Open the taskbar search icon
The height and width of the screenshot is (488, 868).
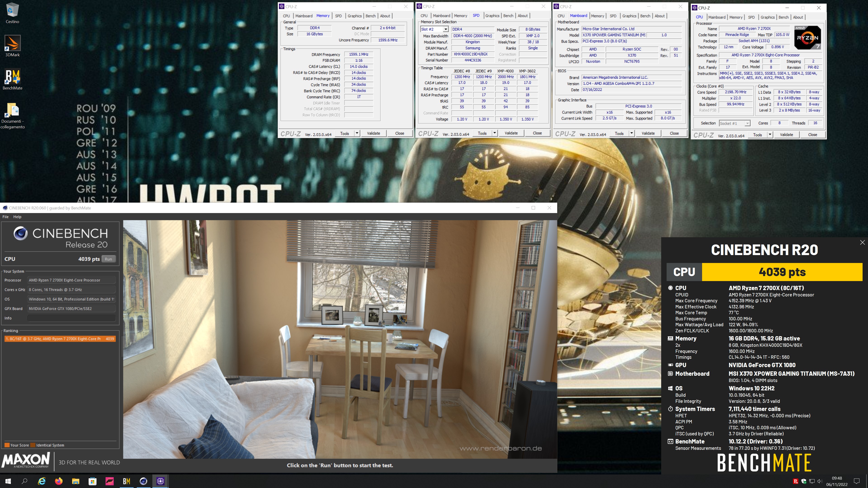tap(24, 481)
